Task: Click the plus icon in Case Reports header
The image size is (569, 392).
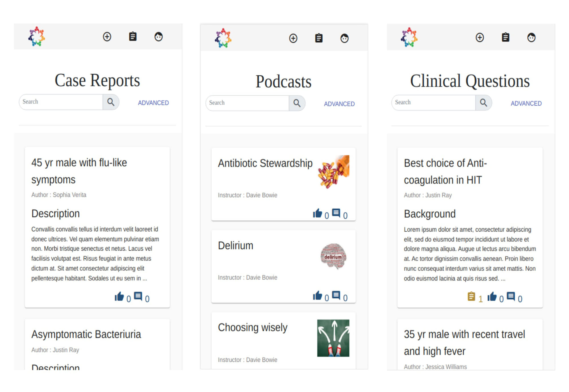Action: point(107,37)
